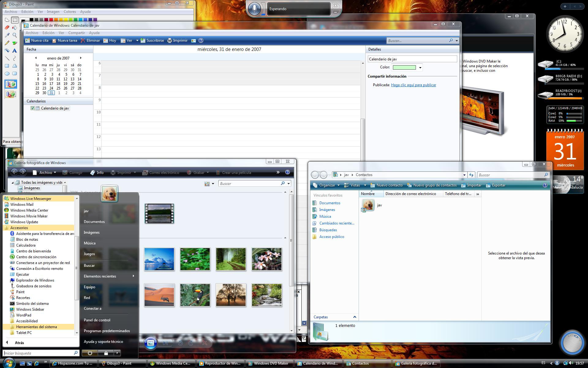
Task: Click the Start menu power button
Action: [90, 353]
